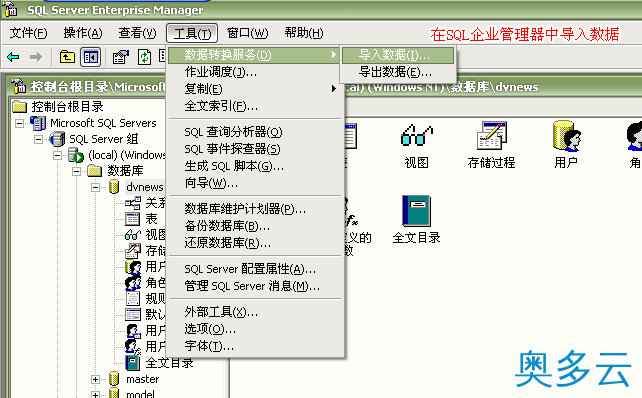The height and width of the screenshot is (398, 642).
Task: Collapse the SQL Server 组 node
Action: click(38, 139)
